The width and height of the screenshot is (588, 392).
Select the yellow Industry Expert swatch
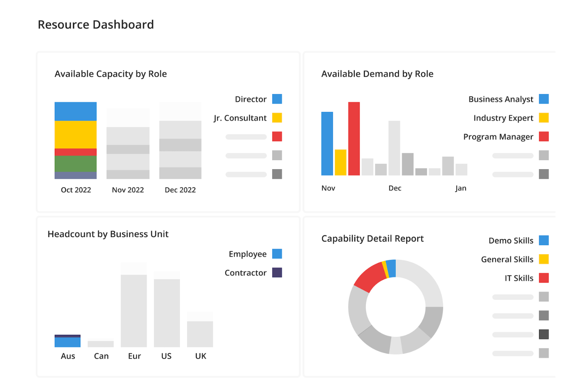tap(544, 118)
